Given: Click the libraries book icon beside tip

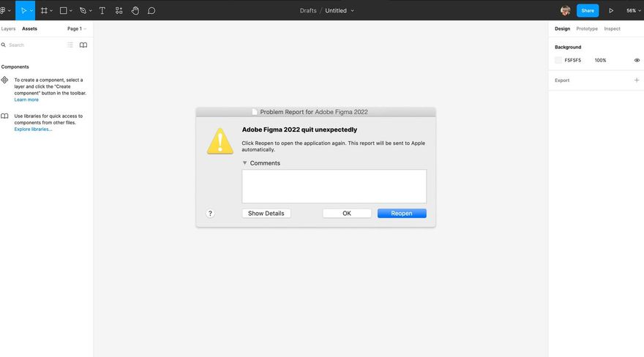Looking at the screenshot, I should click(4, 116).
